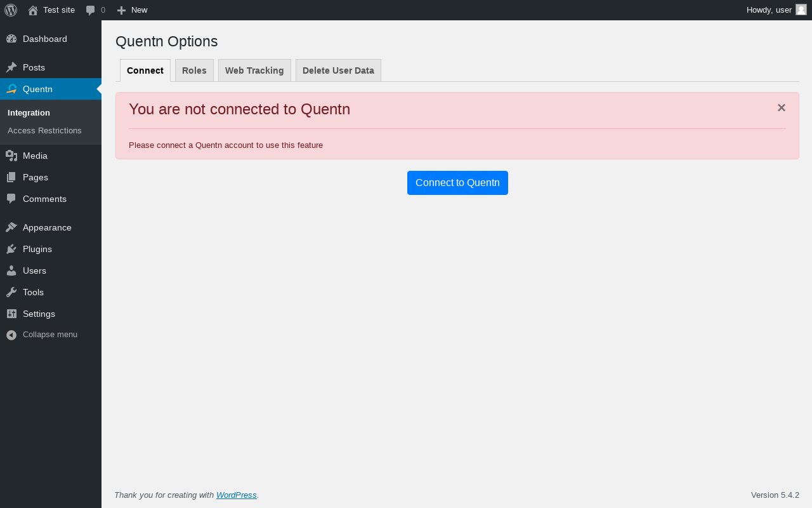Click the Version 5.4.2 footer text
Screen dimensions: 812x508
click(775, 495)
